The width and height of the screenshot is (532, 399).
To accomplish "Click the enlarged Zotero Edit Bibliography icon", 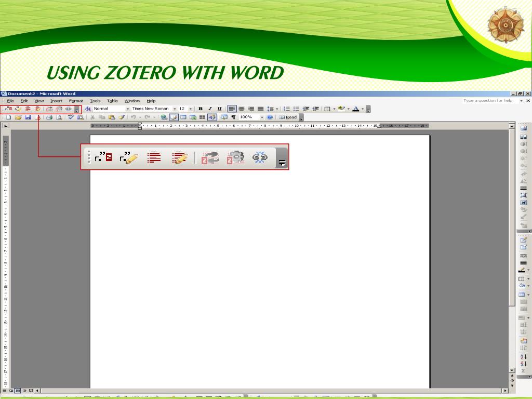I will (x=180, y=157).
